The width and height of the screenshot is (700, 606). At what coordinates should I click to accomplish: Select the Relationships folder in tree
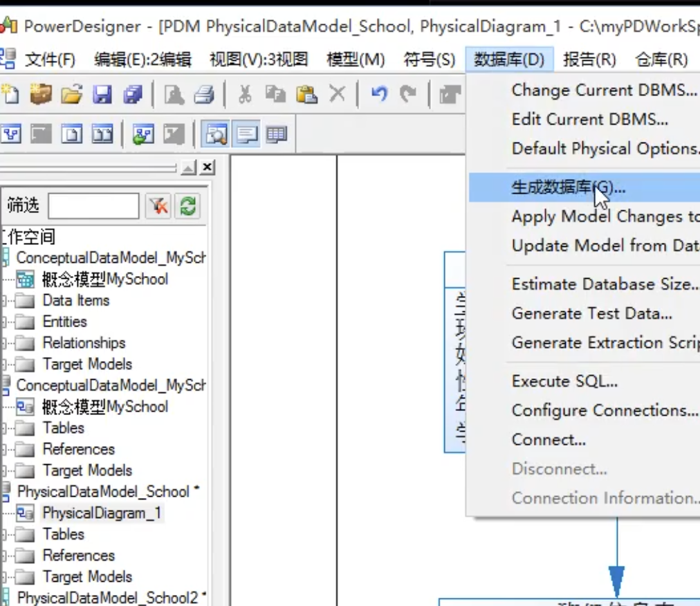pyautogui.click(x=84, y=343)
